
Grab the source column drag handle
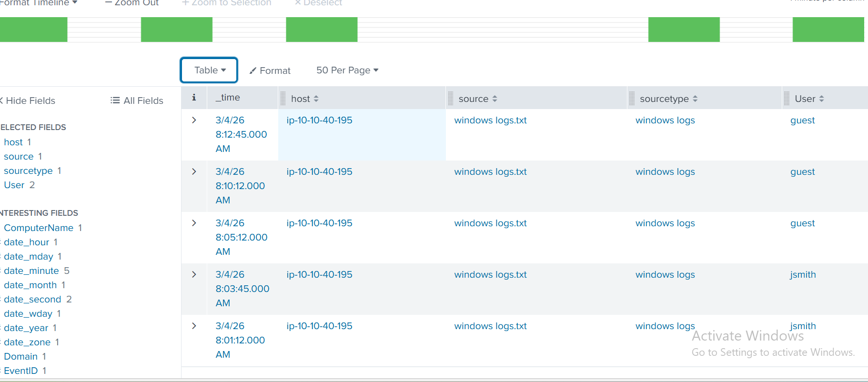pyautogui.click(x=451, y=99)
